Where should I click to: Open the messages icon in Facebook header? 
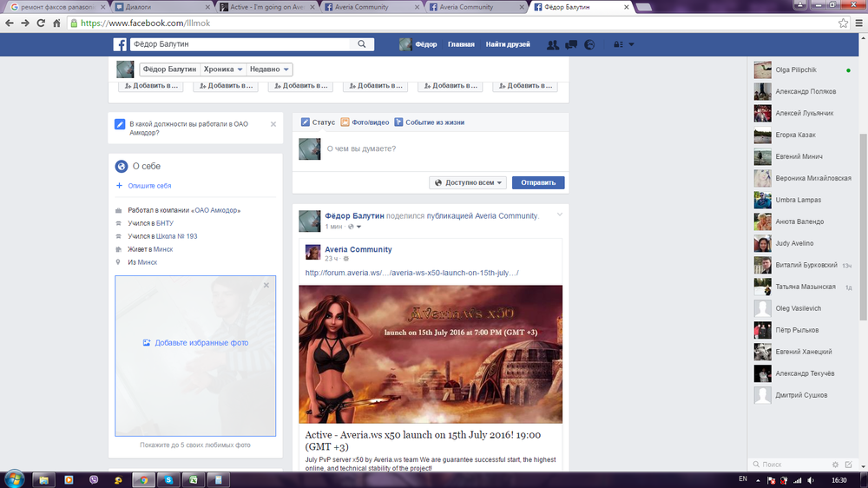coord(571,45)
